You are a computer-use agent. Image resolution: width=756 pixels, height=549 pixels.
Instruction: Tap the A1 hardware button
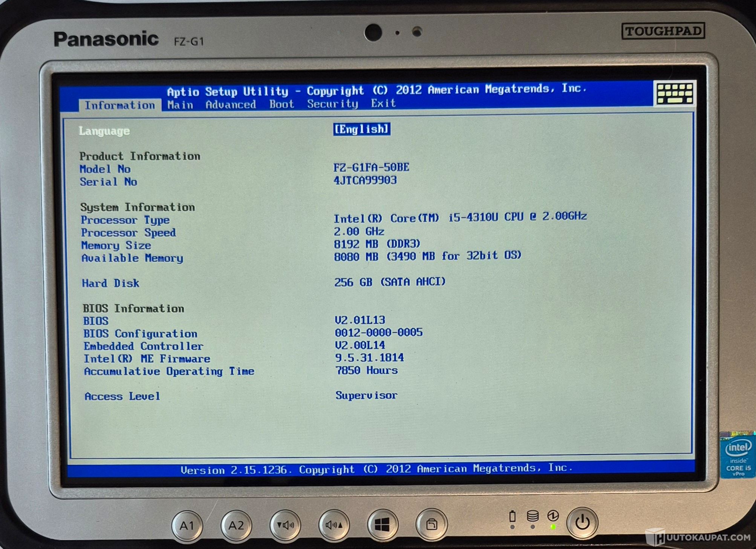coord(187,525)
